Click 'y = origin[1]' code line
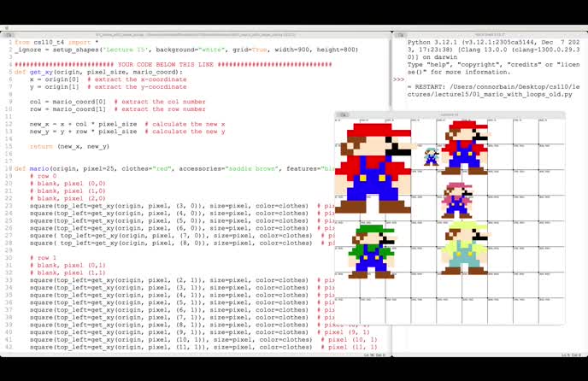Screen dimensions: 588x381 pyautogui.click(x=108, y=87)
